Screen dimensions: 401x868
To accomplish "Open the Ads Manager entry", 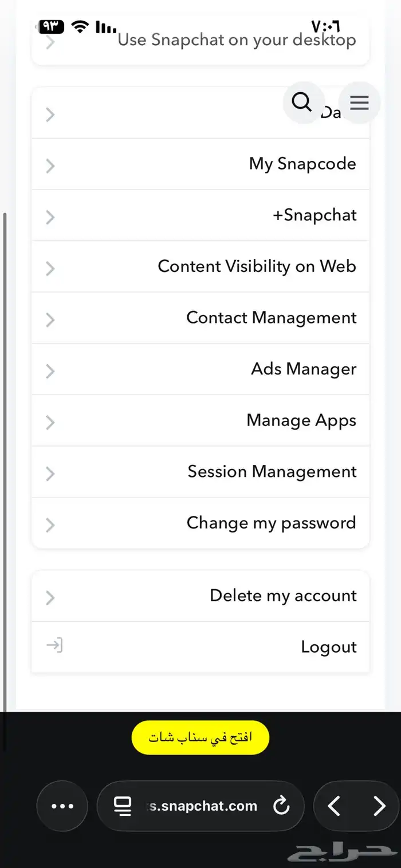I will 304,369.
